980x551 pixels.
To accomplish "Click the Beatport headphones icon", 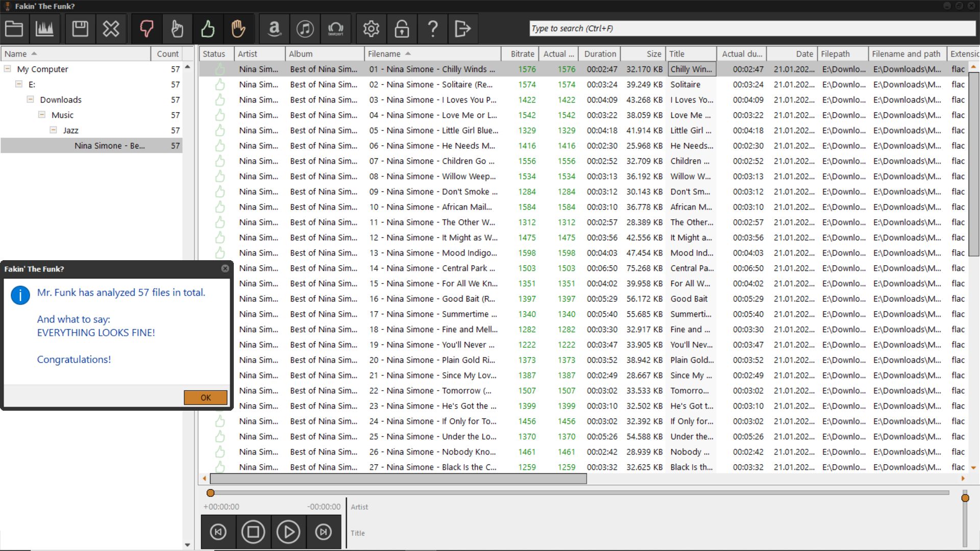I will [x=335, y=29].
